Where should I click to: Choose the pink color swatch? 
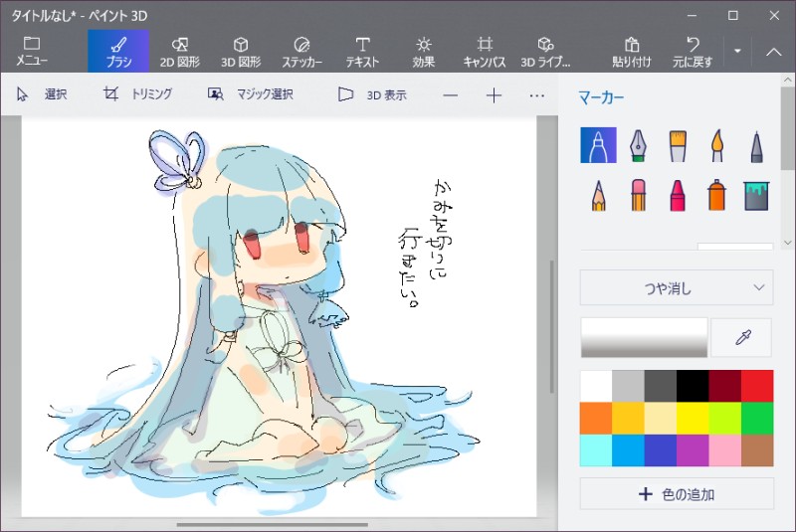coord(725,450)
